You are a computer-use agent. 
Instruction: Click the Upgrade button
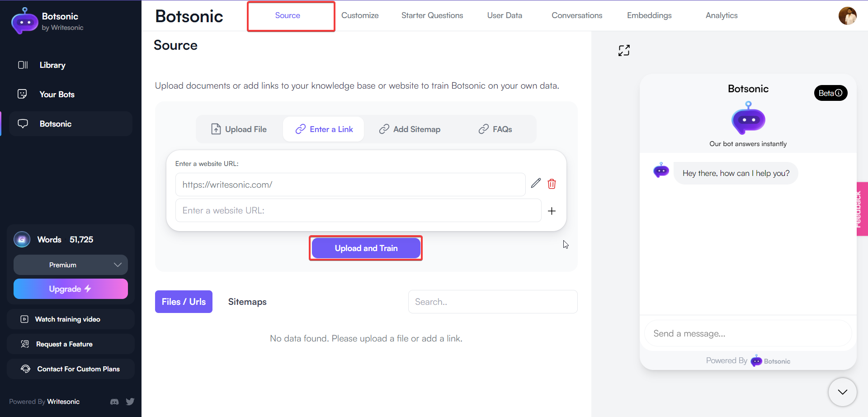click(71, 289)
